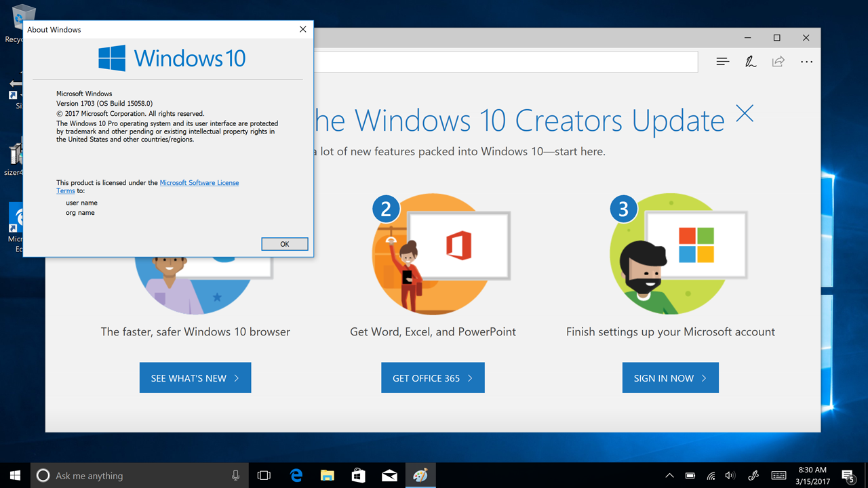Open the Microsoft Software License Terms link
868x488 pixels.
199,182
